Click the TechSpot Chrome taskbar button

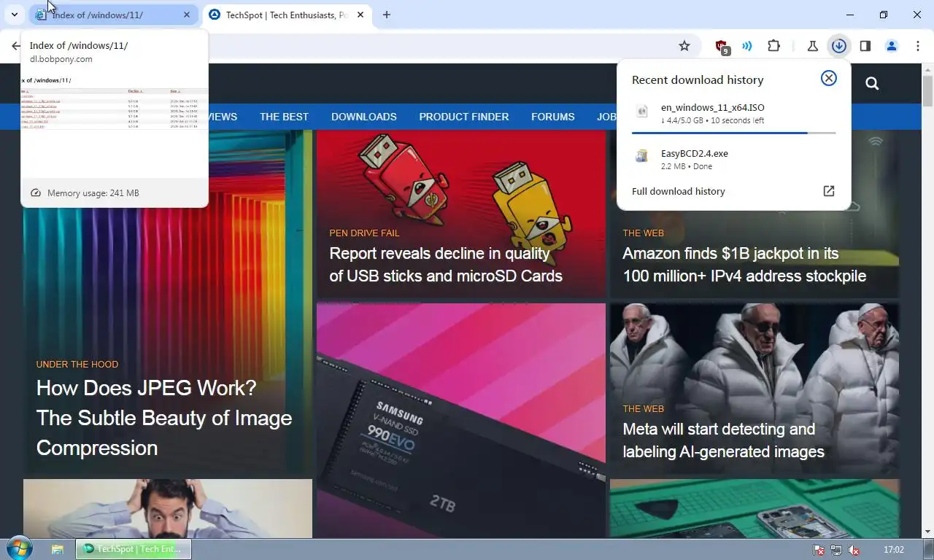click(x=134, y=549)
